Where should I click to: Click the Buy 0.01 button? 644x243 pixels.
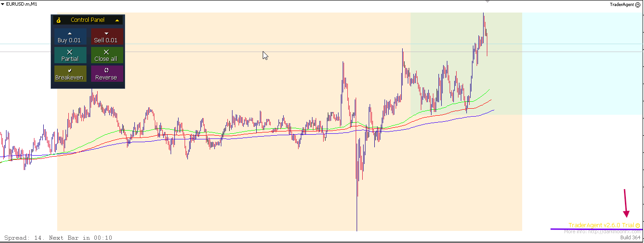[69, 37]
